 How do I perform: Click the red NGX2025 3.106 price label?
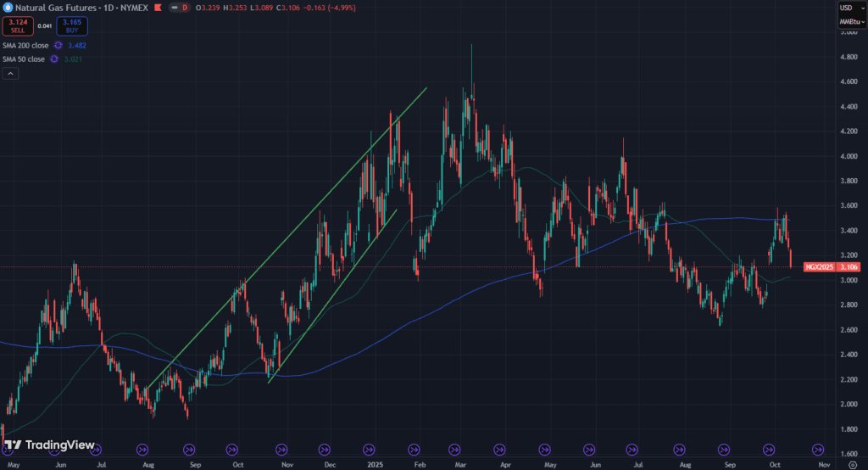[x=820, y=267]
